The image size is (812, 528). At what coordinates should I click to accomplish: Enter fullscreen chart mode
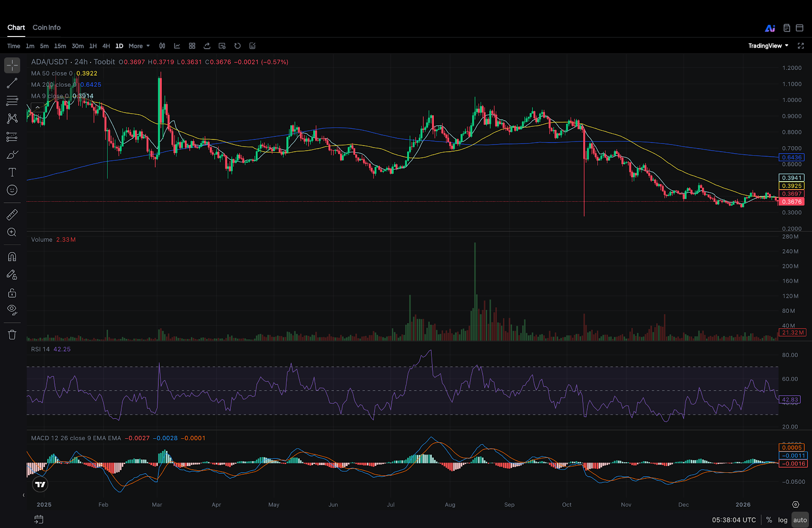[x=801, y=46]
